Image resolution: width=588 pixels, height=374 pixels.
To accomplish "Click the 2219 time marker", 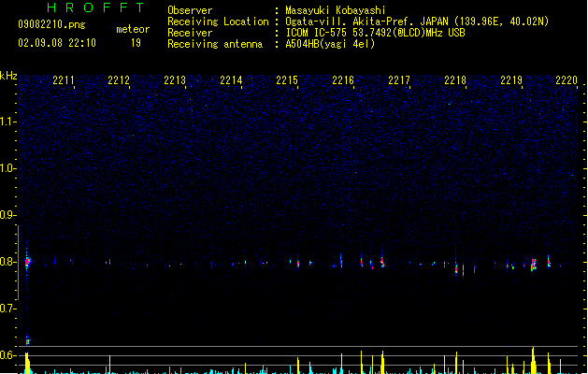I will click(511, 80).
